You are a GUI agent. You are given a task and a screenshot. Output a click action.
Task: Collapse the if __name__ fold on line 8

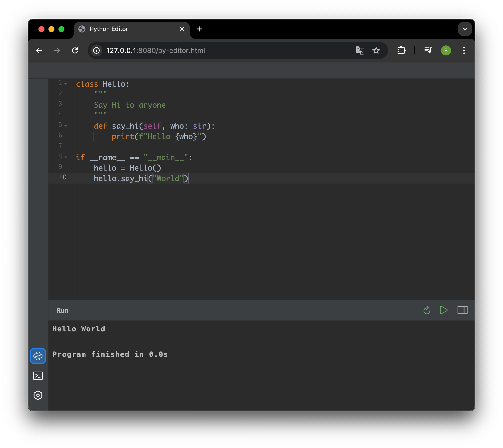[66, 157]
